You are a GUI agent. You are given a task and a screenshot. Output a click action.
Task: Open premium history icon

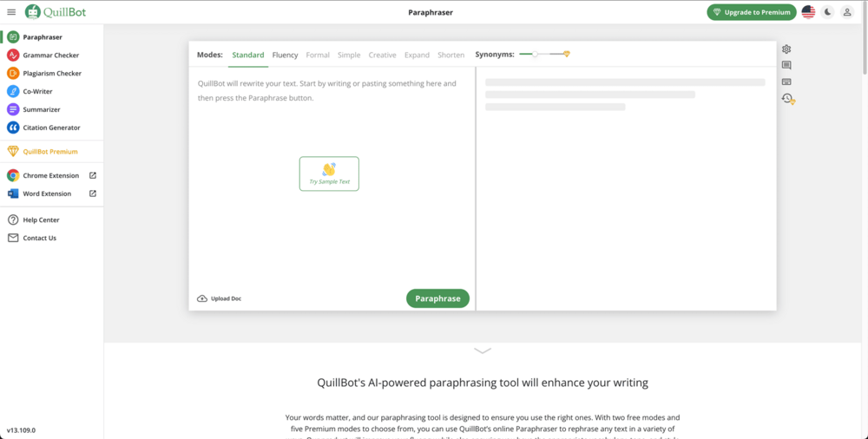[788, 99]
